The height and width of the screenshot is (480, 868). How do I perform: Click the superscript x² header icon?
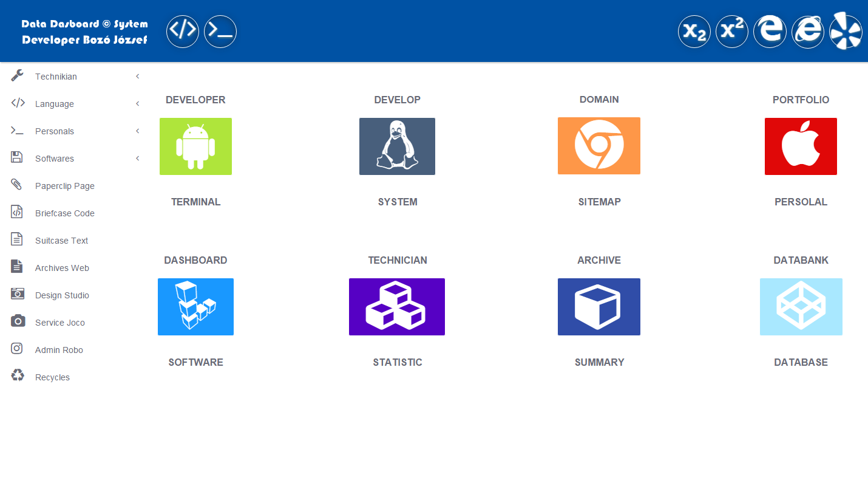click(732, 32)
